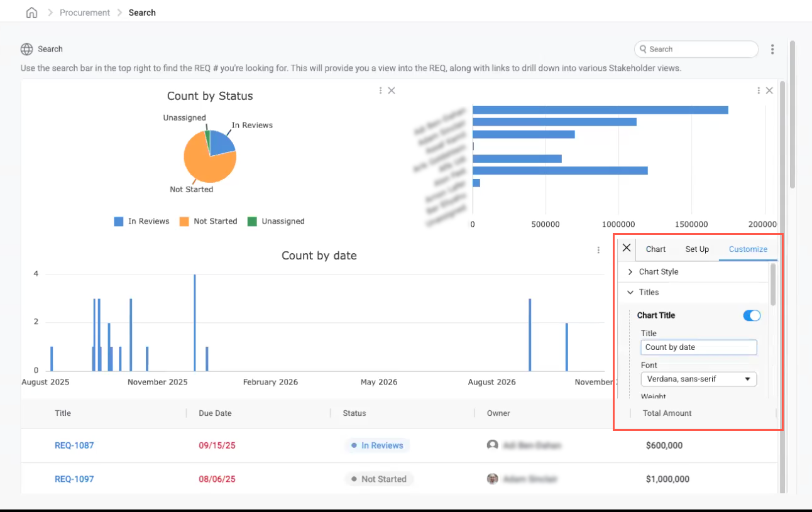This screenshot has width=812, height=512.
Task: Click the globe icon next to Search heading
Action: pos(26,49)
